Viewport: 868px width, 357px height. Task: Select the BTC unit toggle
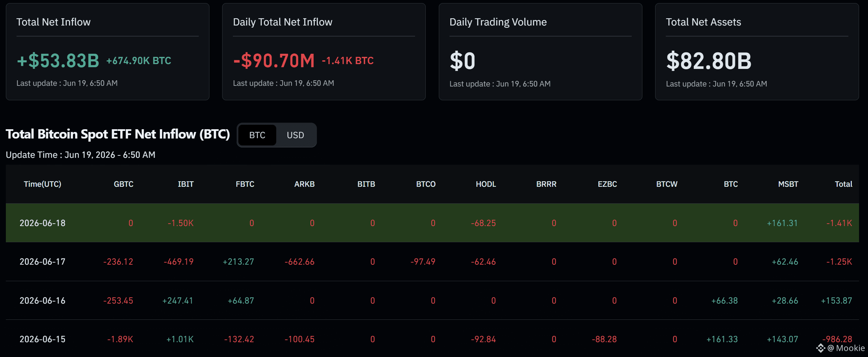coord(257,135)
